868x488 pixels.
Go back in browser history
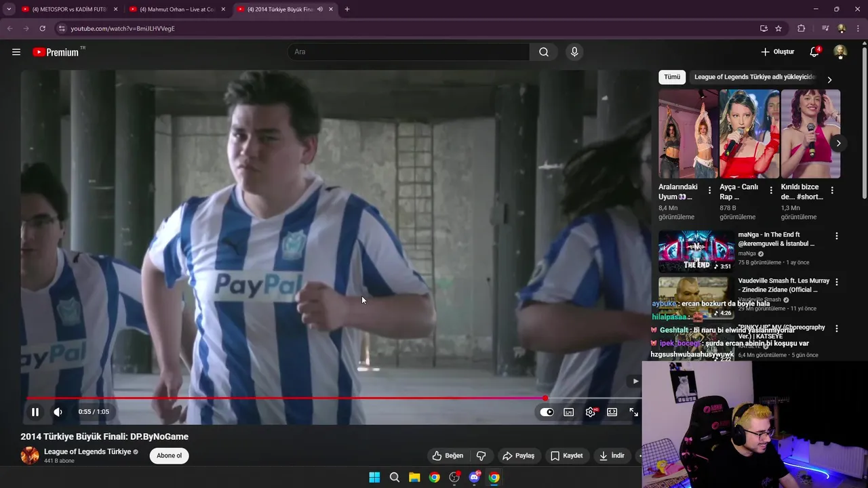coord(9,28)
